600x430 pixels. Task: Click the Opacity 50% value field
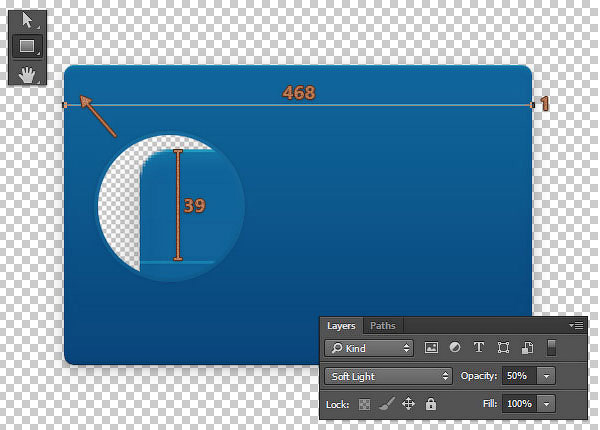pos(520,376)
